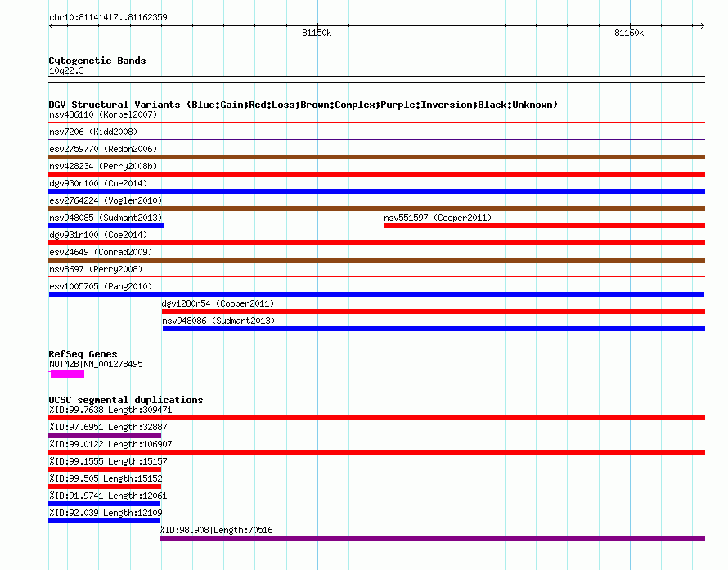Click the %ID:97.6951 Length:32887 purple bar
The width and height of the screenshot is (728, 570).
(x=105, y=435)
